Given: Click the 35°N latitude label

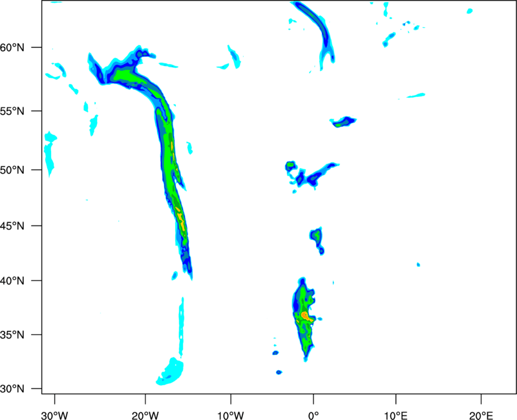Looking at the screenshot, I should tap(12, 335).
